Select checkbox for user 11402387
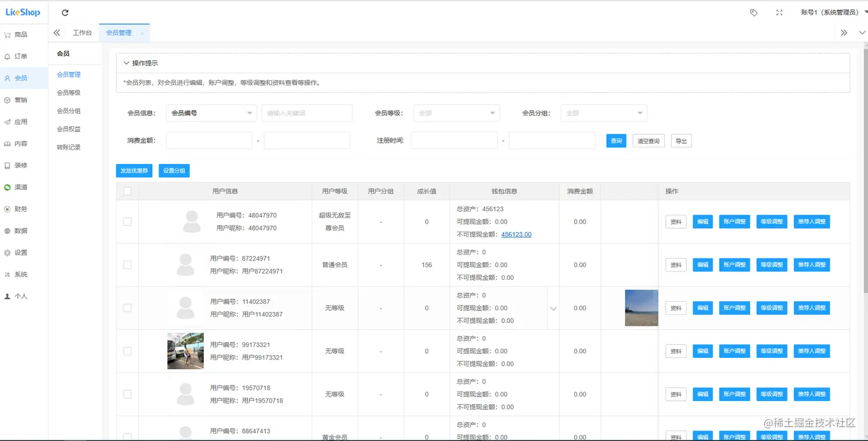Image resolution: width=868 pixels, height=441 pixels. pos(127,308)
